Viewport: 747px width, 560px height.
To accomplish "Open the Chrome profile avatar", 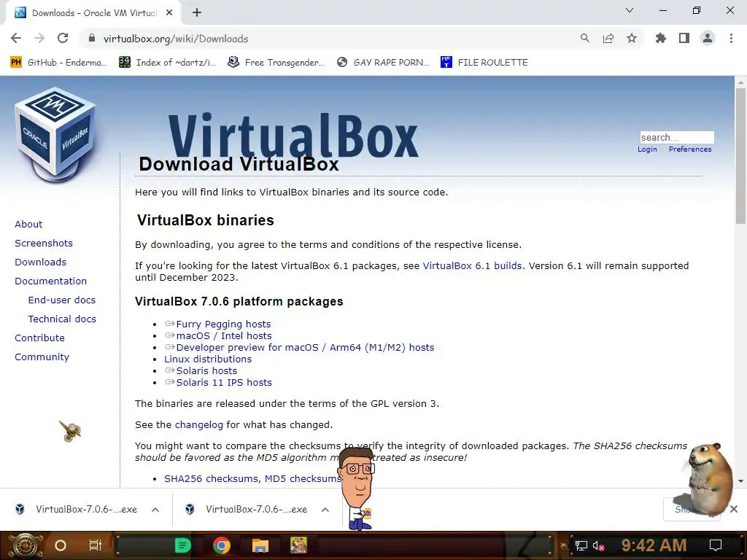I will [x=708, y=38].
